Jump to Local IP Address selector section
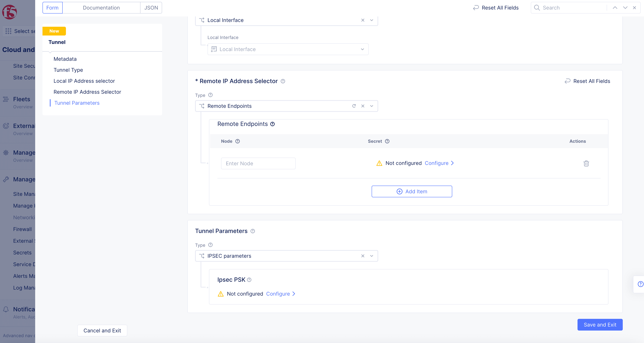Viewport: 644px width, 343px height. (x=84, y=81)
